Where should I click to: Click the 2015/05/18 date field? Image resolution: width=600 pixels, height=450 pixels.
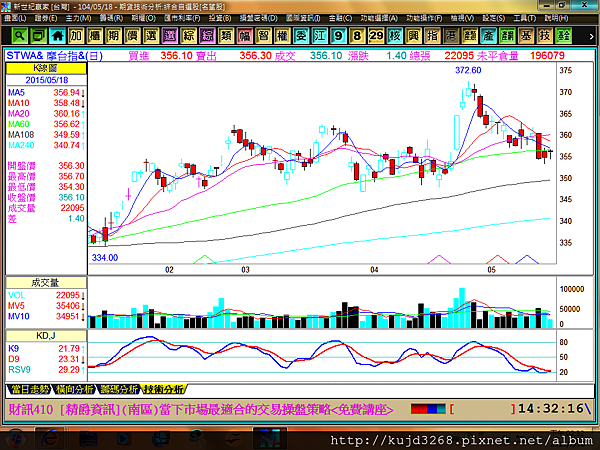[x=46, y=80]
